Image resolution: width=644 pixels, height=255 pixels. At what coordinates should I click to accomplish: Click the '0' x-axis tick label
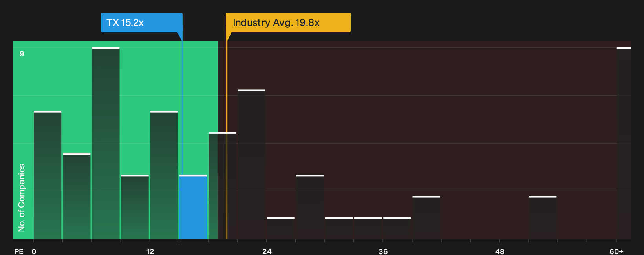(34, 251)
